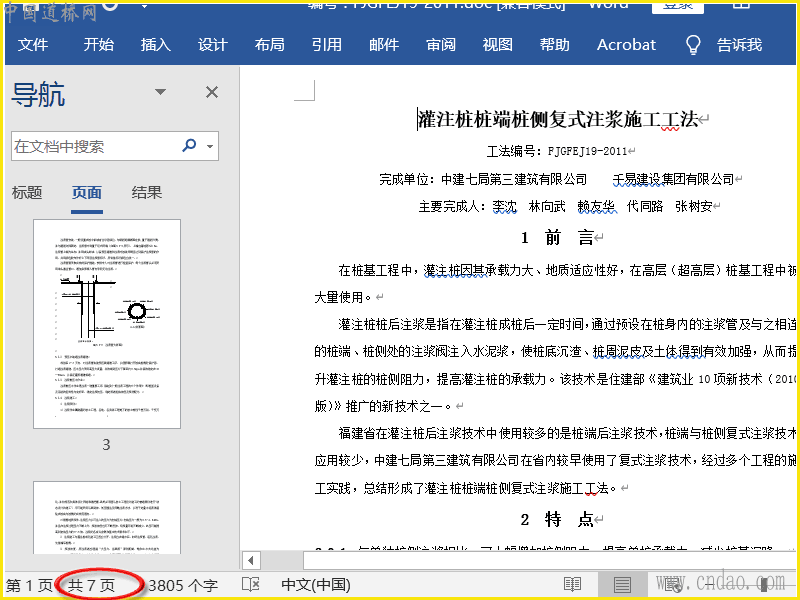Select the 设计 ribbon tab

[213, 45]
